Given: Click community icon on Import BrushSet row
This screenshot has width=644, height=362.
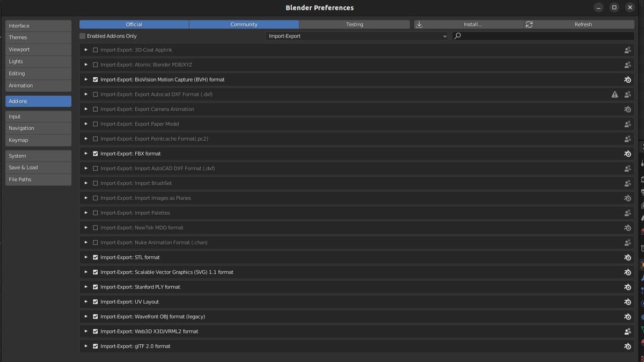Looking at the screenshot, I should (627, 183).
